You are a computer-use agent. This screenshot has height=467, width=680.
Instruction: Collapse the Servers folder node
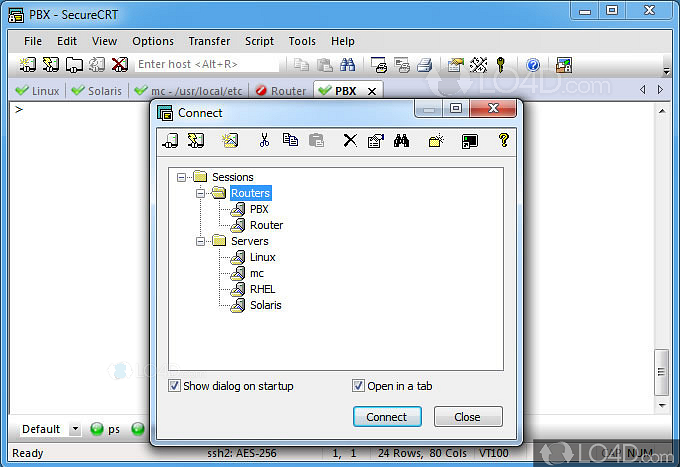click(x=200, y=241)
